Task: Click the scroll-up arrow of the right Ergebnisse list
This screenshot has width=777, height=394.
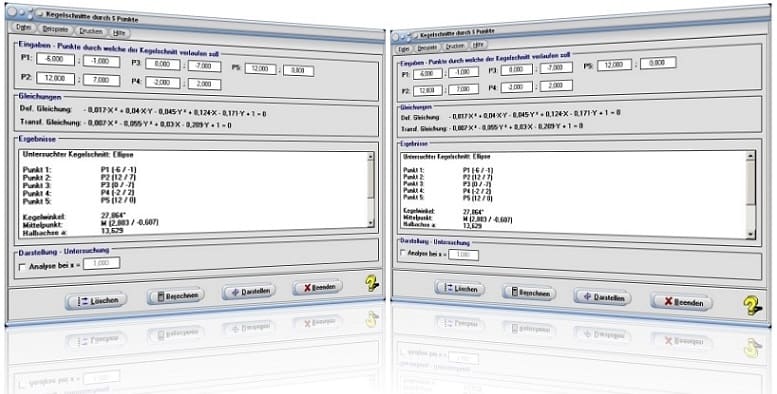Action: [x=751, y=157]
